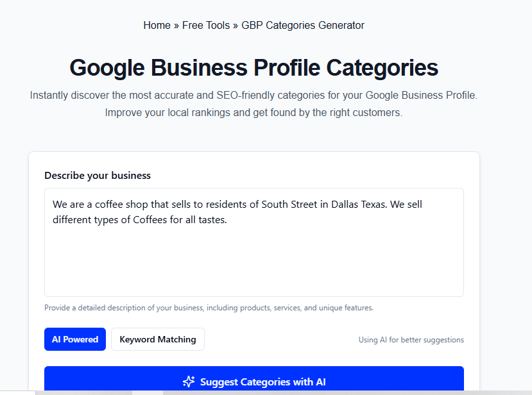Click the helper text 'Using AI for better suggestions'
This screenshot has width=532, height=395.
coord(411,340)
